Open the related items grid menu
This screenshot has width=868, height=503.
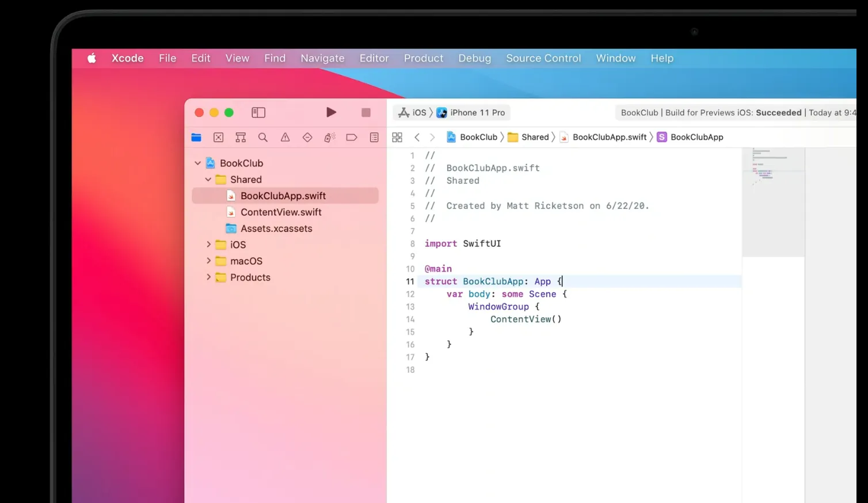[397, 138]
